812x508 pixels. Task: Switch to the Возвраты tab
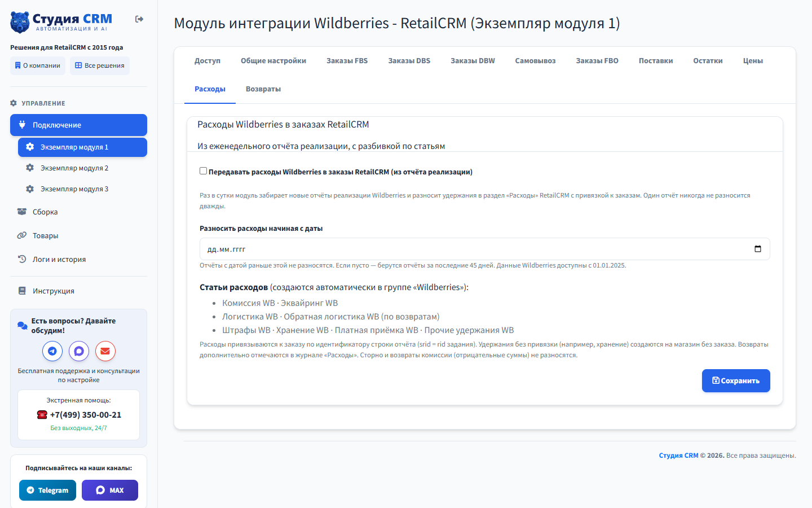pyautogui.click(x=263, y=89)
